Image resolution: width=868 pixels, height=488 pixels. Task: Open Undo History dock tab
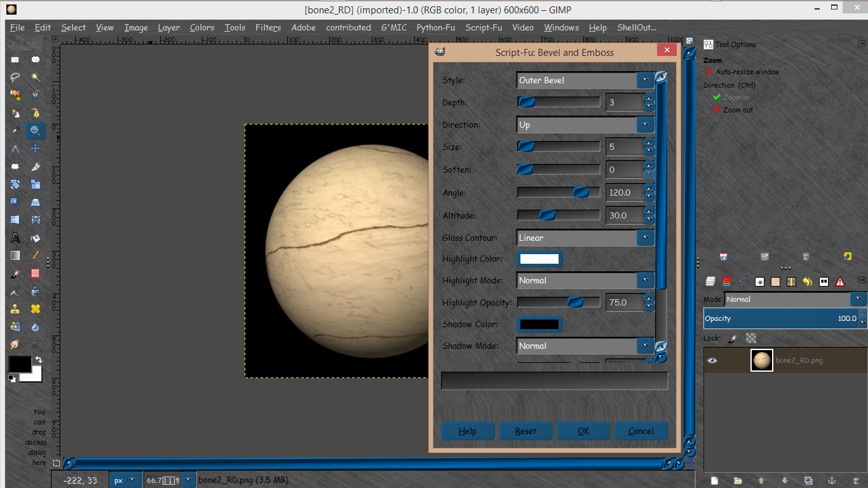(808, 281)
